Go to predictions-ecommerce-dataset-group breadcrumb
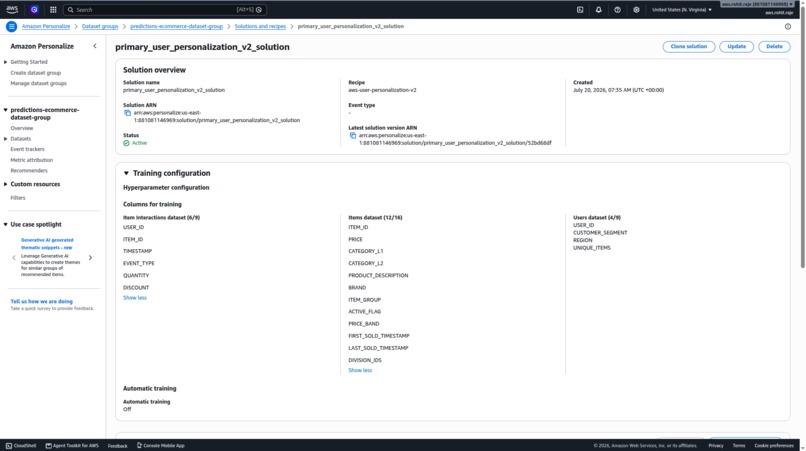Image resolution: width=806 pixels, height=451 pixels. pos(176,26)
